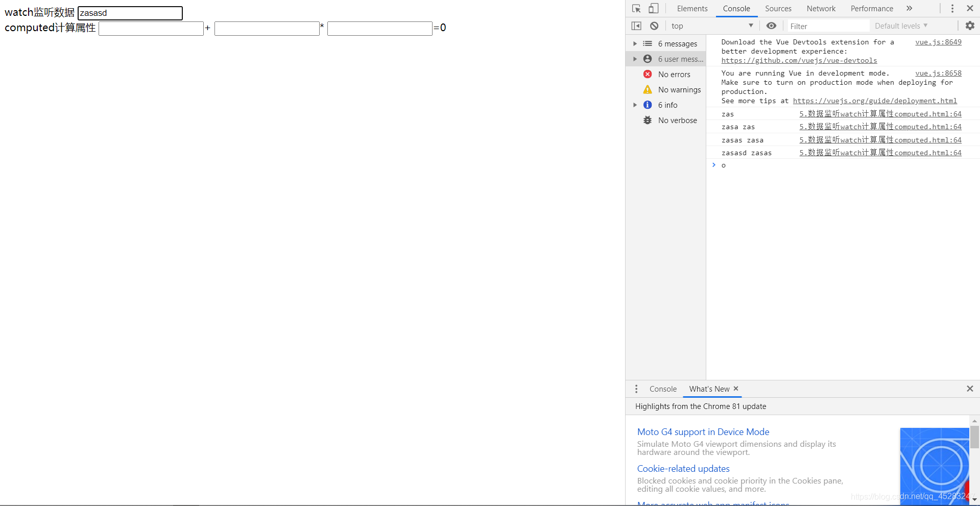
Task: Close the What's New tab
Action: pyautogui.click(x=736, y=389)
